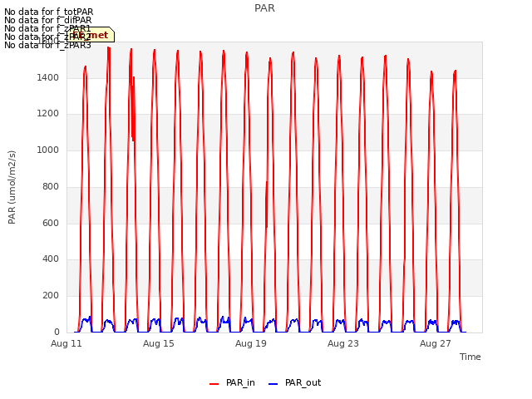Click the Aug 19 x-axis label

[x=251, y=343]
